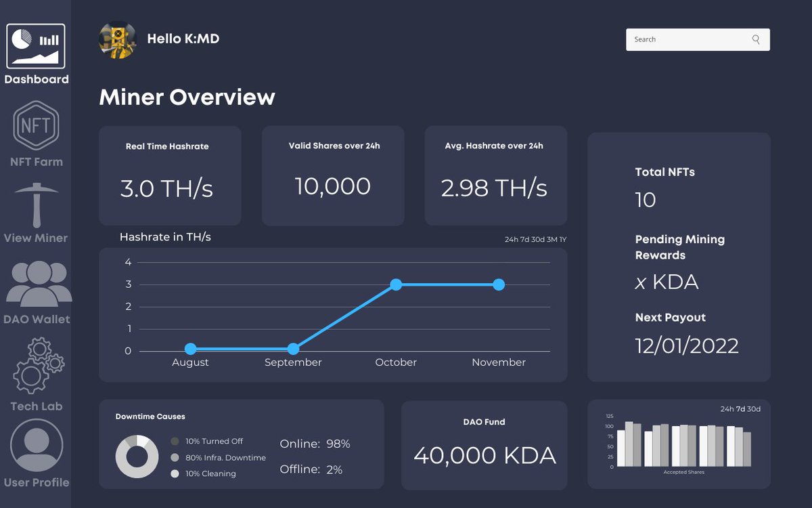Click inside the Search input field

[683, 39]
